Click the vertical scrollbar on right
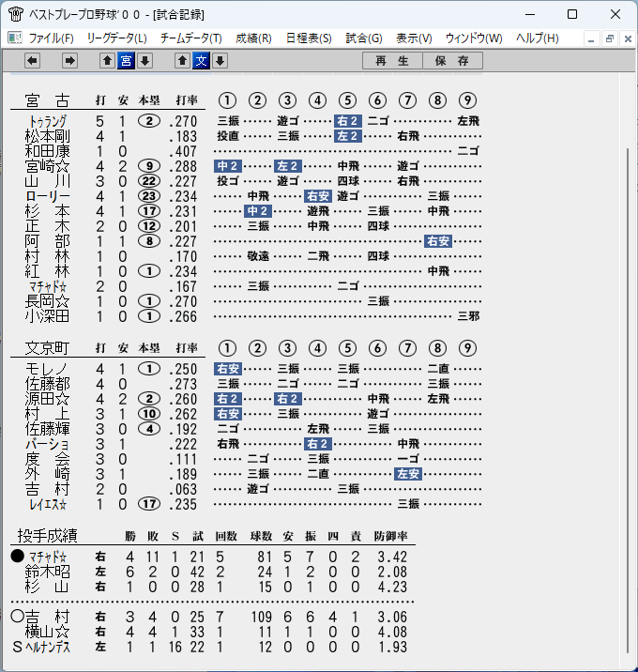 point(628,400)
